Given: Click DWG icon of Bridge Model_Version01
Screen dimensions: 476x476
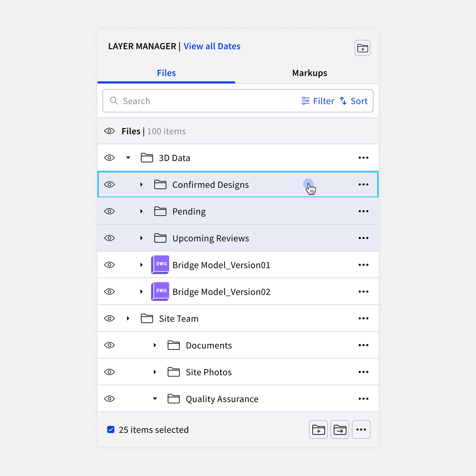Looking at the screenshot, I should click(160, 265).
